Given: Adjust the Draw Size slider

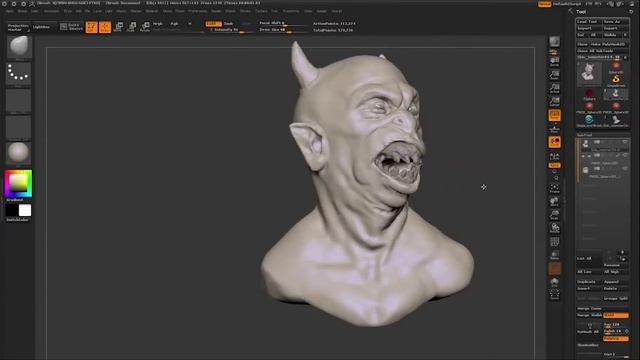Looking at the screenshot, I should pos(284,30).
